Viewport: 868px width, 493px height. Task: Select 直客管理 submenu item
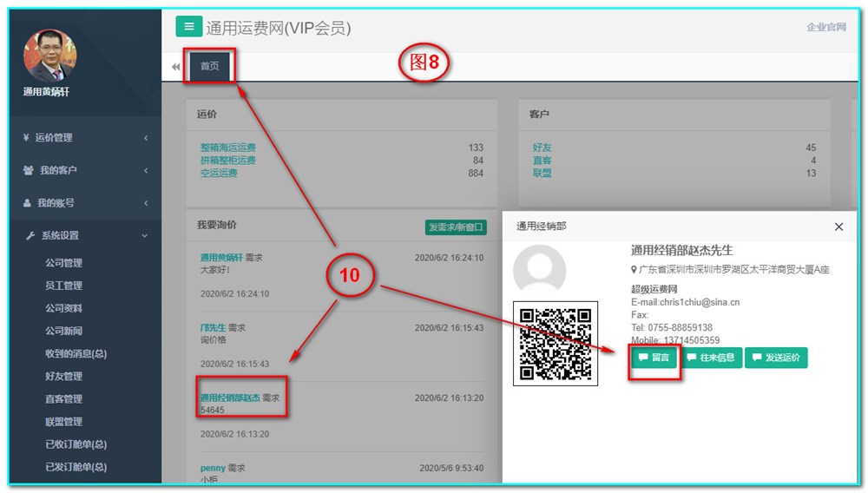[63, 399]
